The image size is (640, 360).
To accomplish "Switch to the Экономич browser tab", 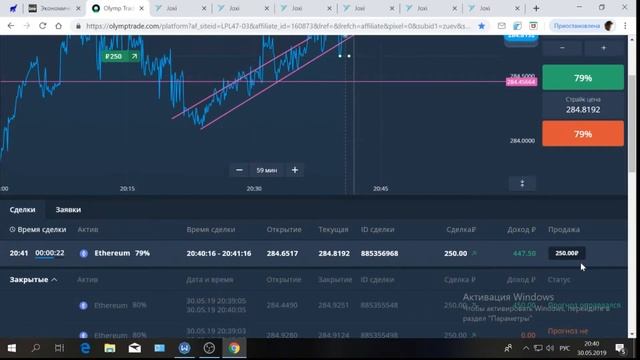I will (54, 8).
